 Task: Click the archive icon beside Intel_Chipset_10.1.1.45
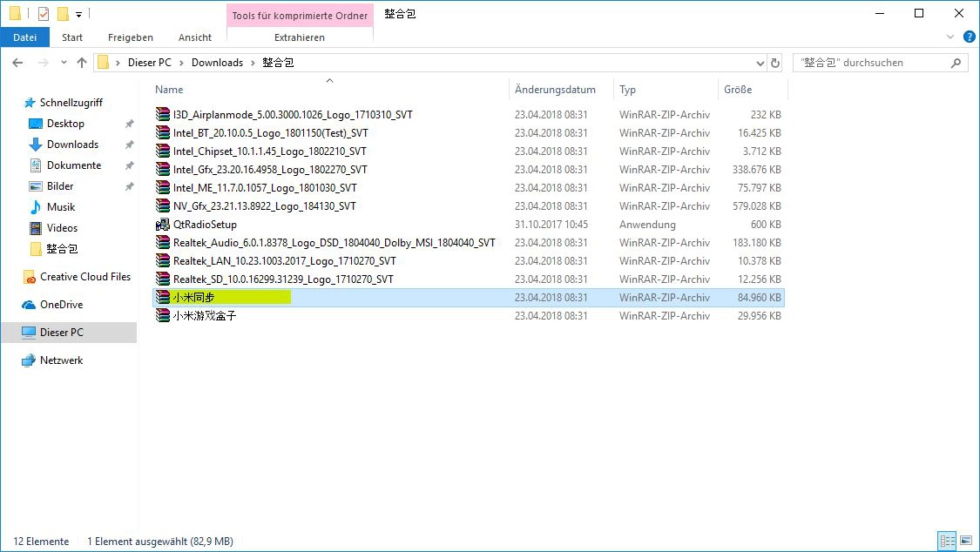click(163, 151)
